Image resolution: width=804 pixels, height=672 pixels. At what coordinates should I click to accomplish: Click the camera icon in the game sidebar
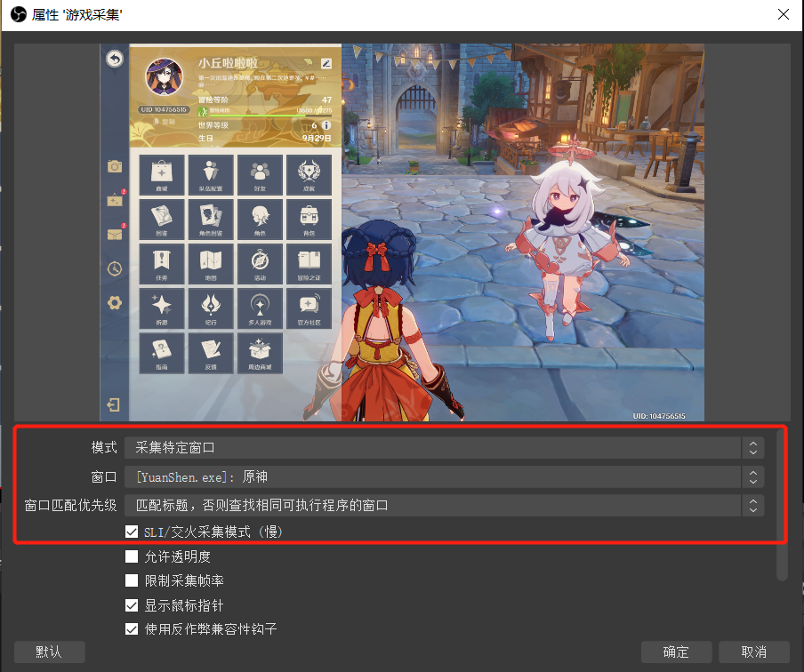pyautogui.click(x=115, y=166)
